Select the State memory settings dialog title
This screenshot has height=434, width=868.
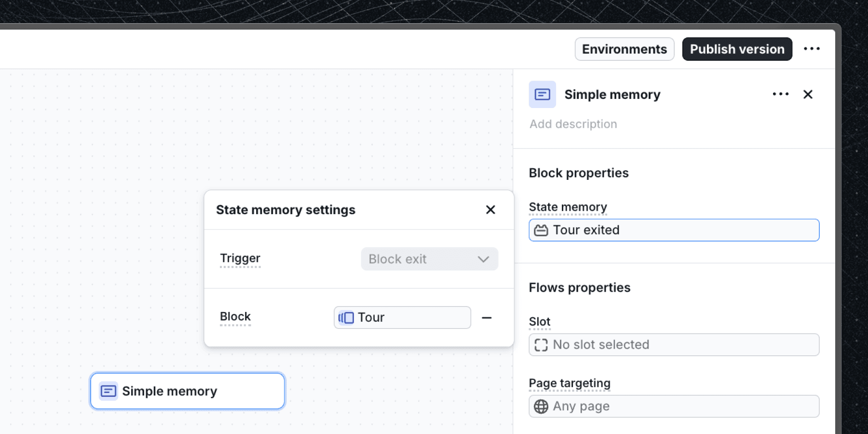coord(285,210)
